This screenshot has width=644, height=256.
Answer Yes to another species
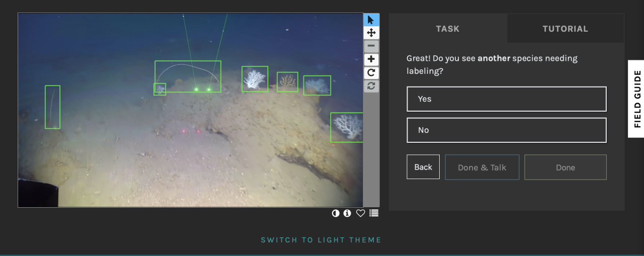(507, 99)
